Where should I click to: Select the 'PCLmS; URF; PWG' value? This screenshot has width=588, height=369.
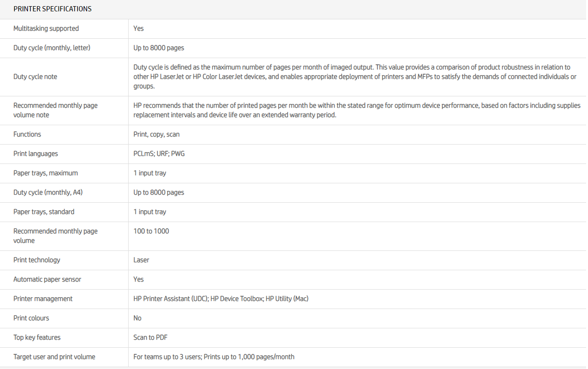[159, 154]
